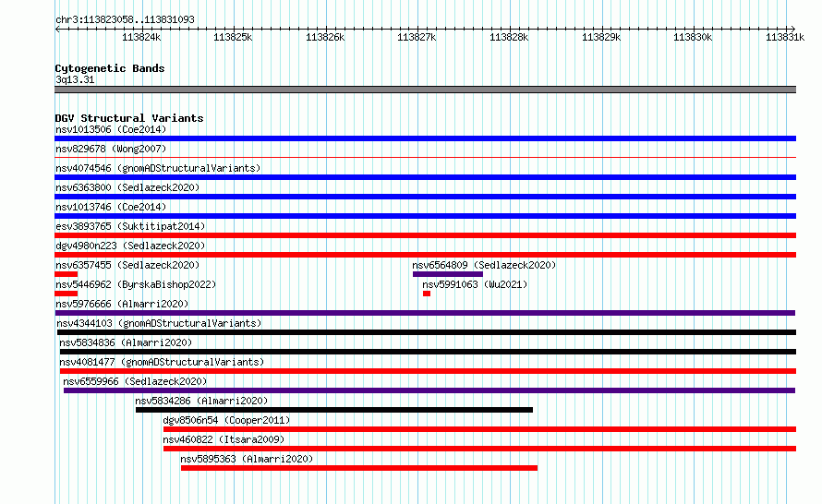Click the ruler's right arrowhead
Screen dimensions: 822x504
793,29
